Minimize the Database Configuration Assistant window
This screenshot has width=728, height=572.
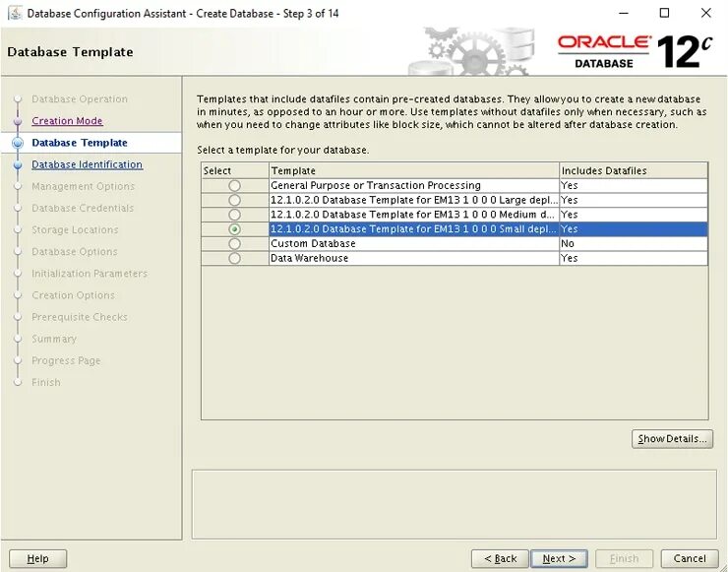[x=624, y=13]
